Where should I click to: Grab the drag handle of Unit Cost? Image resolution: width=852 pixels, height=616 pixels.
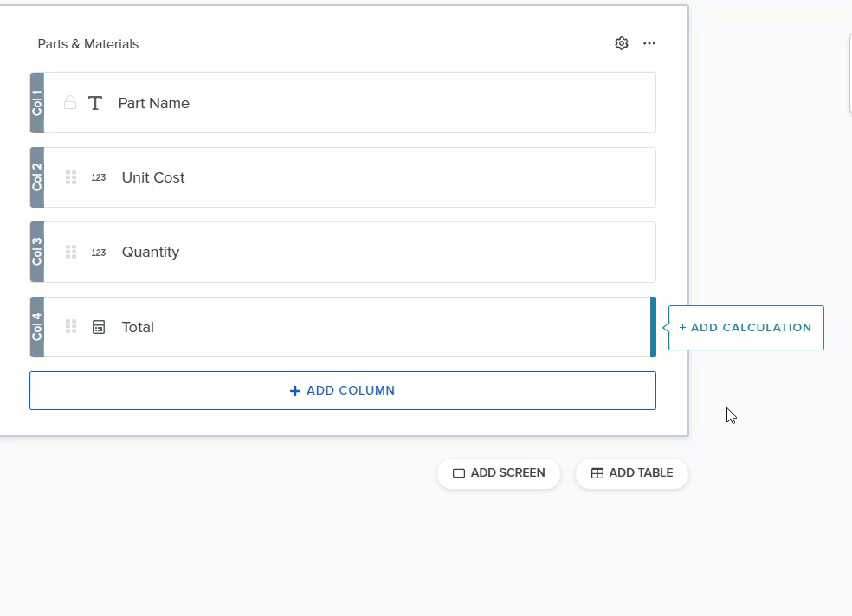71,177
